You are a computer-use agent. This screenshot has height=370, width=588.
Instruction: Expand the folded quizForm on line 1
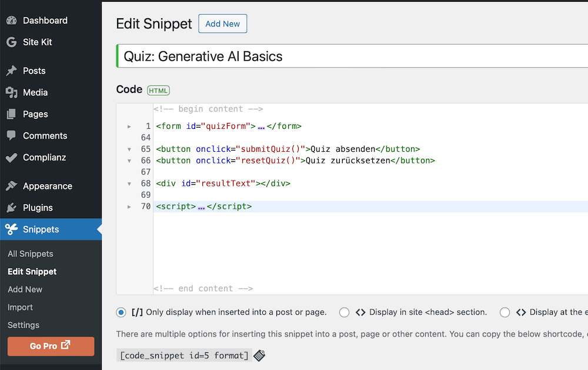coord(129,126)
